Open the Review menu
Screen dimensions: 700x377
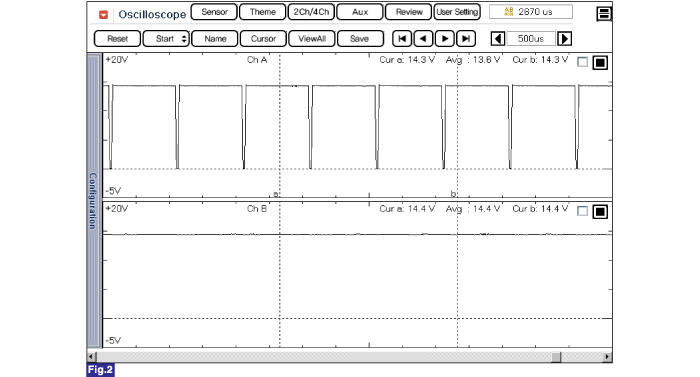408,12
